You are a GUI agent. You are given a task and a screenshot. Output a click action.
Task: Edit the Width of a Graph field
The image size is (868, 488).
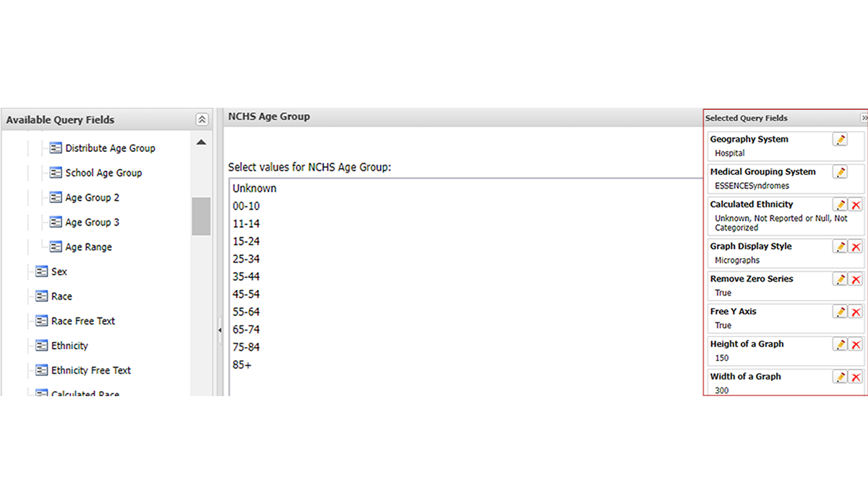tap(840, 377)
